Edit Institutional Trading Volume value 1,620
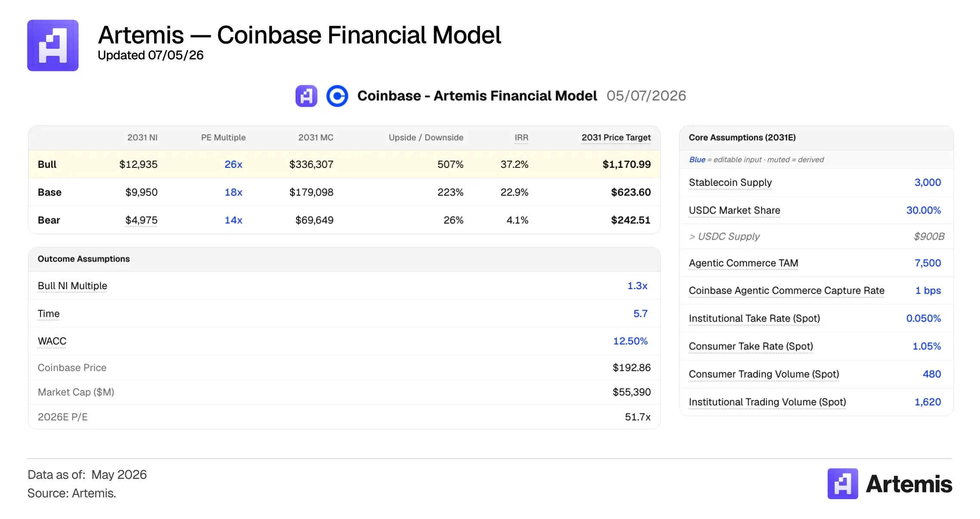The width and height of the screenshot is (980, 519). coord(928,402)
